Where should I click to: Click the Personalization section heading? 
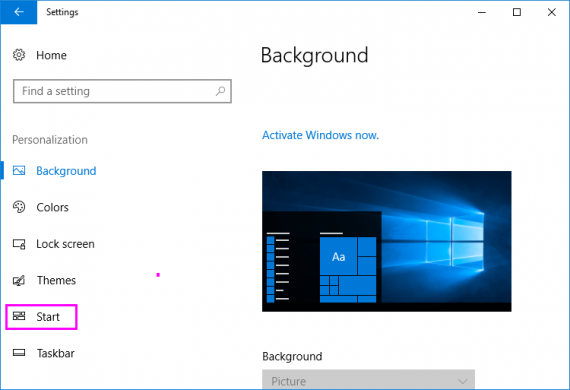coord(50,140)
